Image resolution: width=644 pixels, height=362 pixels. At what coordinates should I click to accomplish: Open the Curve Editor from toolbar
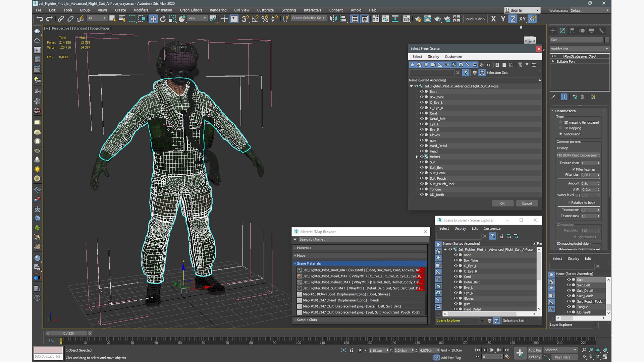point(385,19)
